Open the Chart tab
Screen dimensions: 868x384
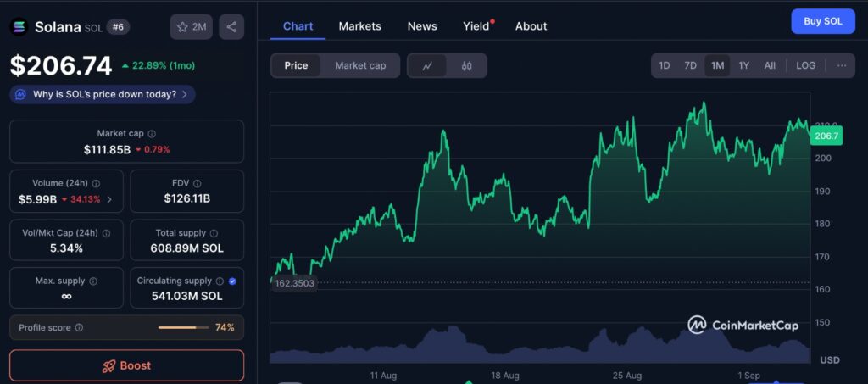tap(298, 26)
